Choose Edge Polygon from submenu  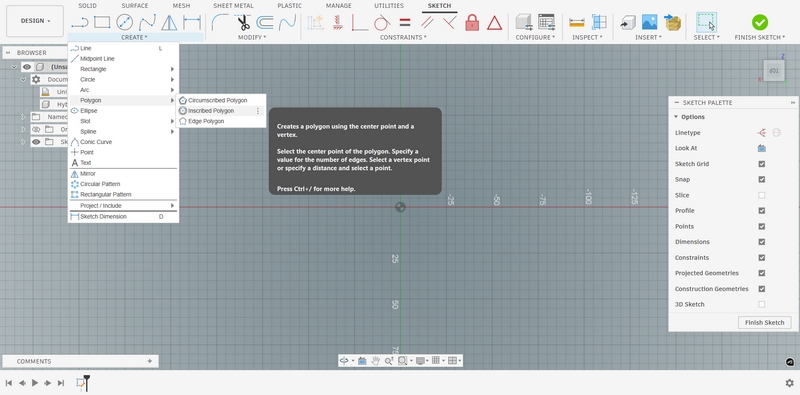coord(221,121)
